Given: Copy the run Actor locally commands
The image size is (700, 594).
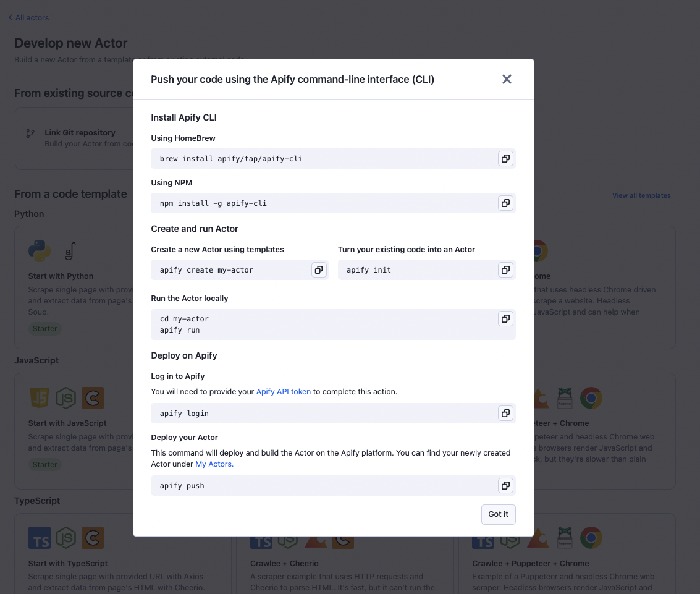Looking at the screenshot, I should pyautogui.click(x=505, y=319).
